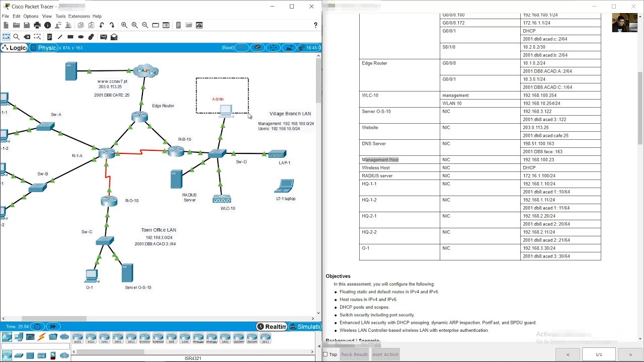The height and width of the screenshot is (362, 644).
Task: Pick the 4331 router from device list
Action: (77, 338)
